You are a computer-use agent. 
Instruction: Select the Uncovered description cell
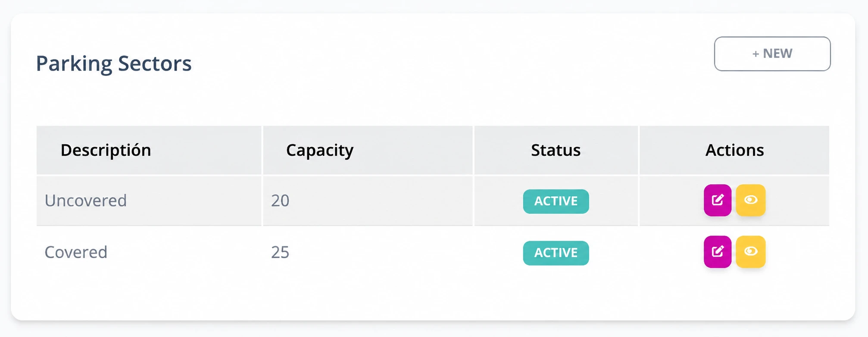point(149,201)
